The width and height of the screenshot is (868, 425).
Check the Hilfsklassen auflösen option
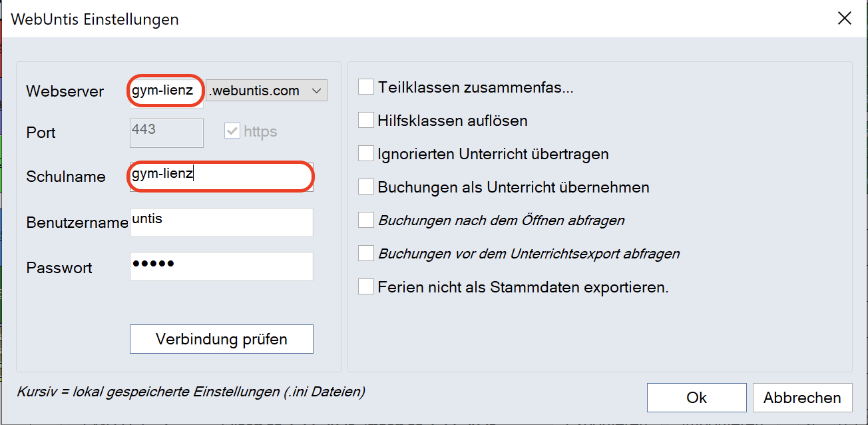tap(366, 121)
